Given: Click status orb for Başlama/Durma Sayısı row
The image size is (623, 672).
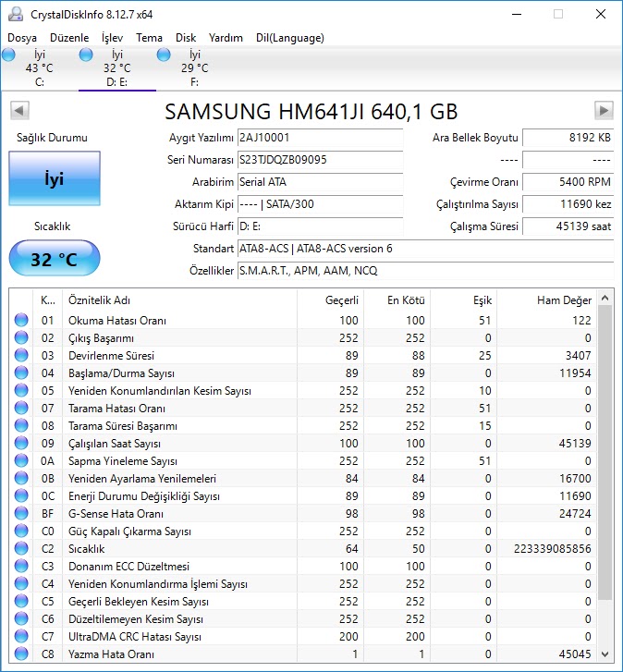Looking at the screenshot, I should tap(21, 373).
